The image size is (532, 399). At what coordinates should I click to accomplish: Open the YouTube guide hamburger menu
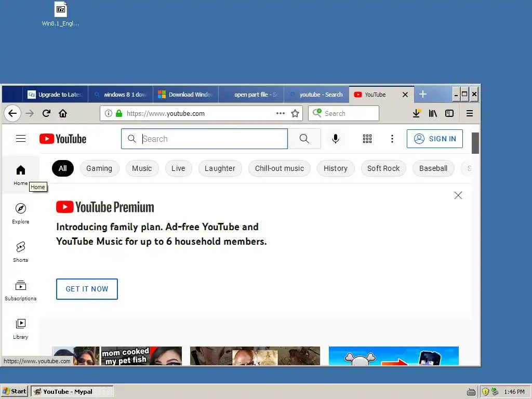(21, 139)
